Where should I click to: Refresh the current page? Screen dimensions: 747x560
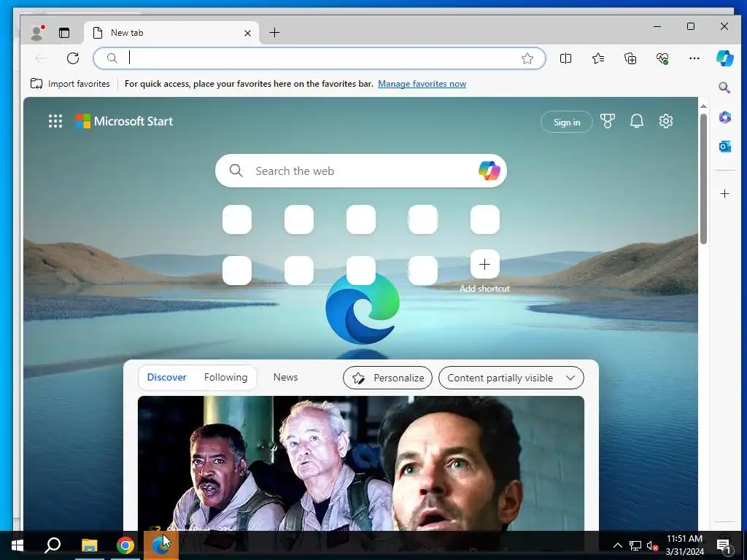pyautogui.click(x=73, y=58)
